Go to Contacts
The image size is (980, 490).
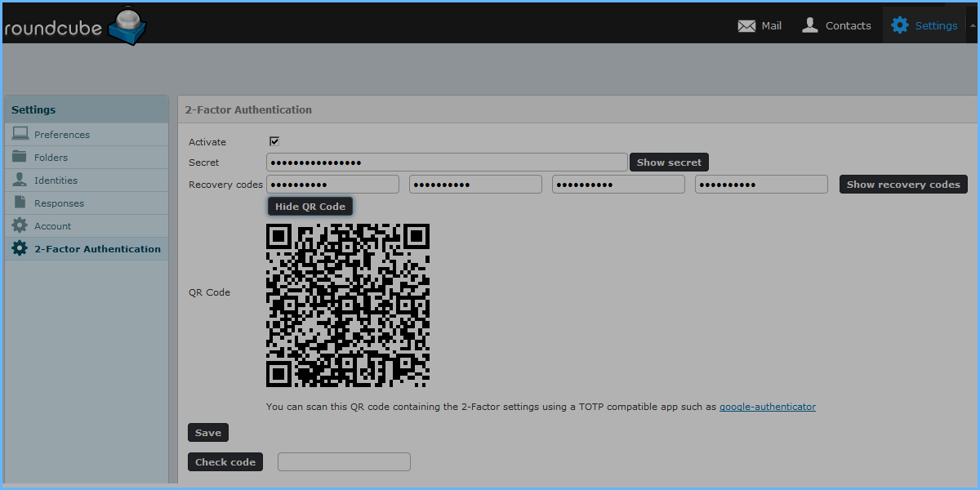click(x=836, y=25)
